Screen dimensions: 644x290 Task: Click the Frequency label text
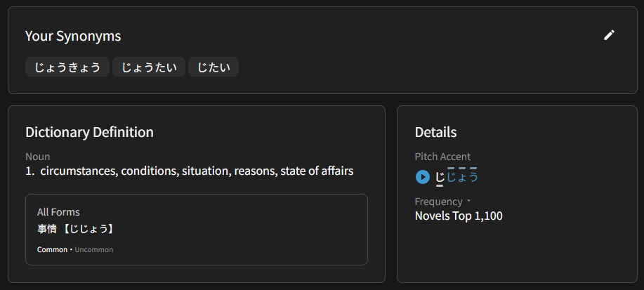(x=438, y=202)
